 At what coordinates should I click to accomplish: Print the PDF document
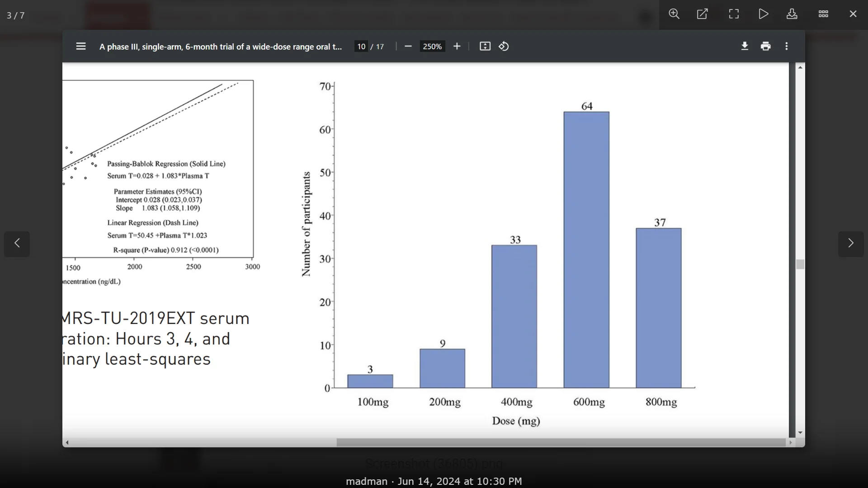coord(766,46)
